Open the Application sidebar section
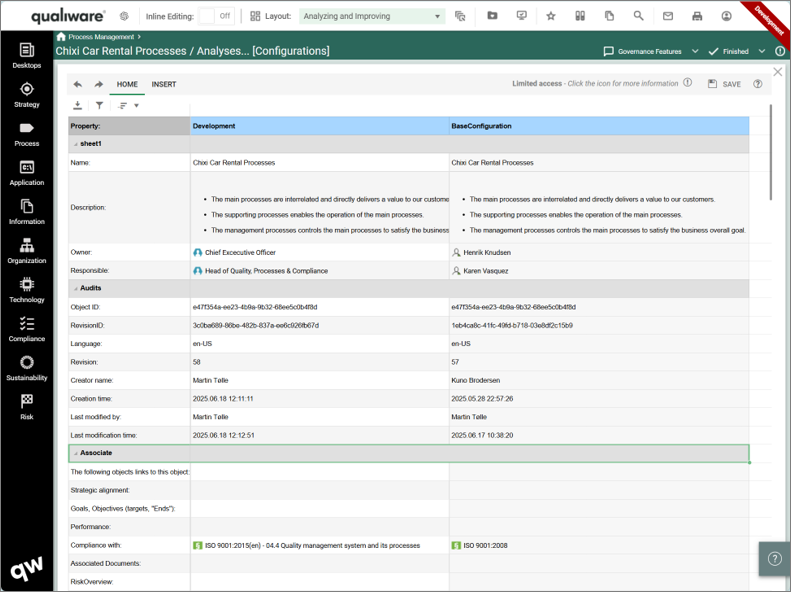The height and width of the screenshot is (592, 791). (x=27, y=173)
